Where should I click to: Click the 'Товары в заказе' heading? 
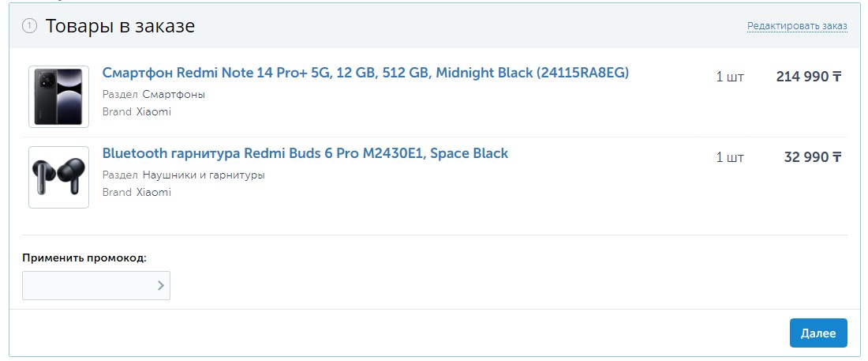pyautogui.click(x=120, y=26)
